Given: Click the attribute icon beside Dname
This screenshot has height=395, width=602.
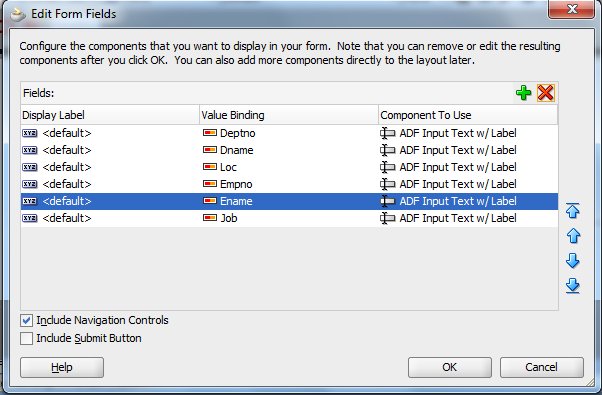Looking at the screenshot, I should coord(210,150).
